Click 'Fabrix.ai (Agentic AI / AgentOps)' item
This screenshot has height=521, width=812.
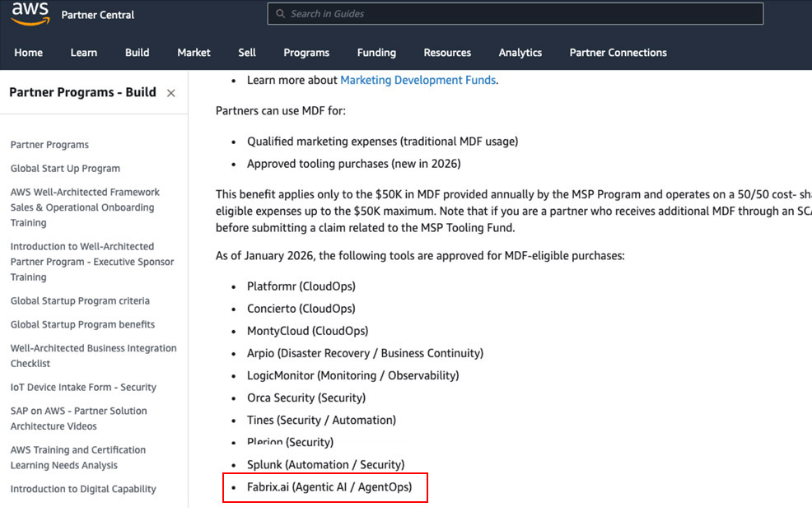coord(329,487)
